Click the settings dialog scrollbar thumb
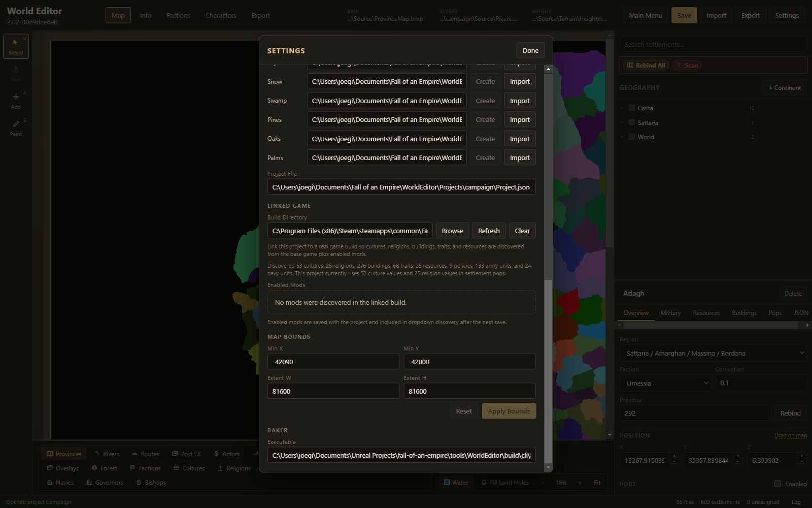Viewport: 812px width, 508px height. coord(548,370)
